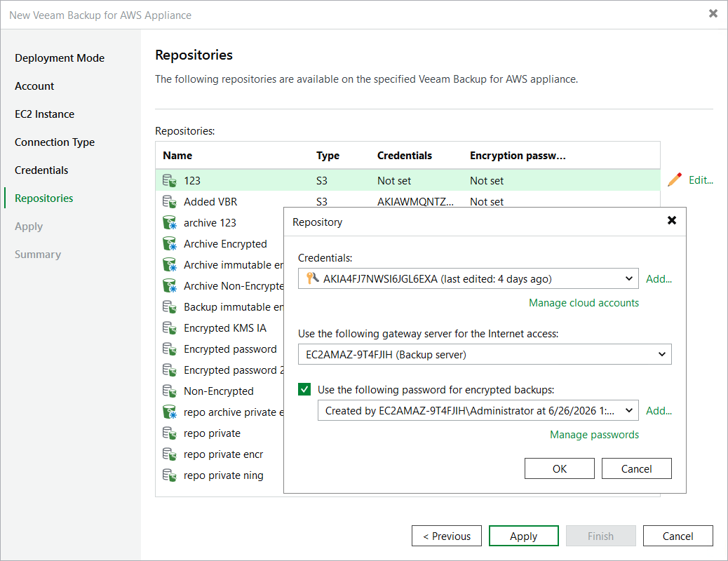Click the Type column header
This screenshot has width=728, height=561.
click(x=328, y=156)
